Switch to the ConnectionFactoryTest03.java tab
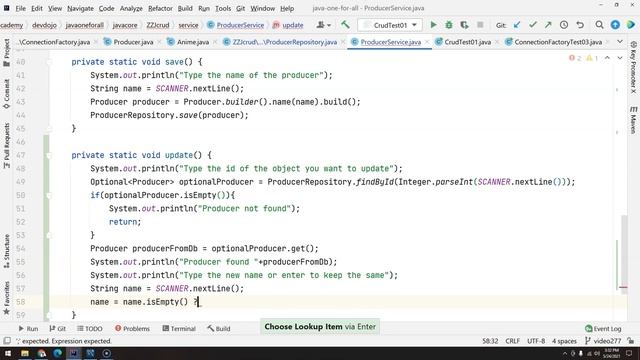640x360 pixels. click(558, 42)
